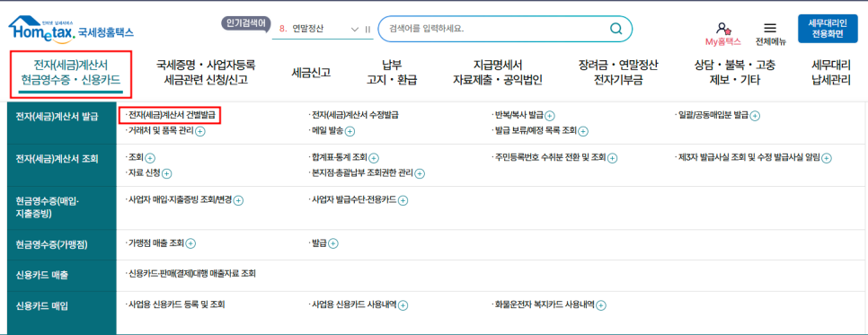Expand the plus icon next to 가맹점 매출 조회
868x335 pixels.
click(x=190, y=243)
